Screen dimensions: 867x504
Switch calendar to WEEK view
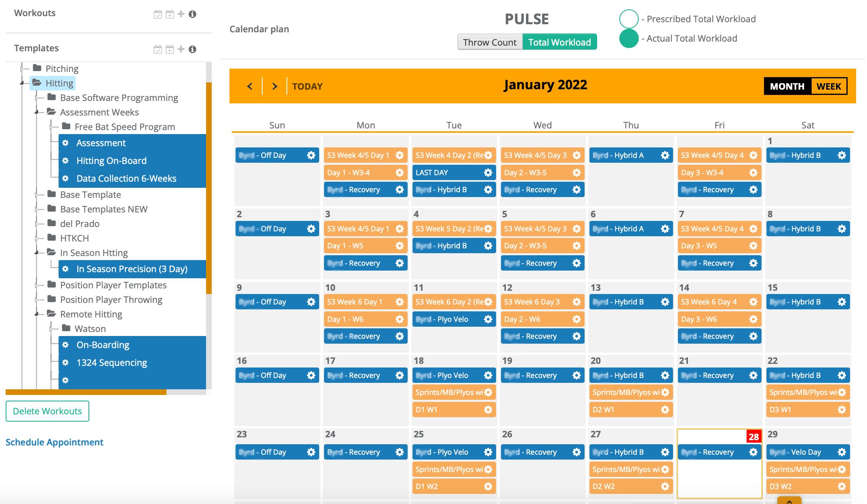click(829, 86)
